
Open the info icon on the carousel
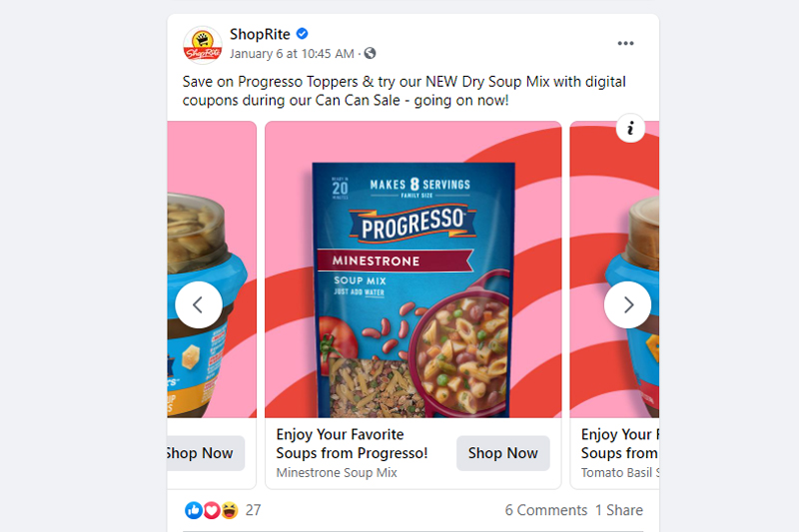point(630,128)
